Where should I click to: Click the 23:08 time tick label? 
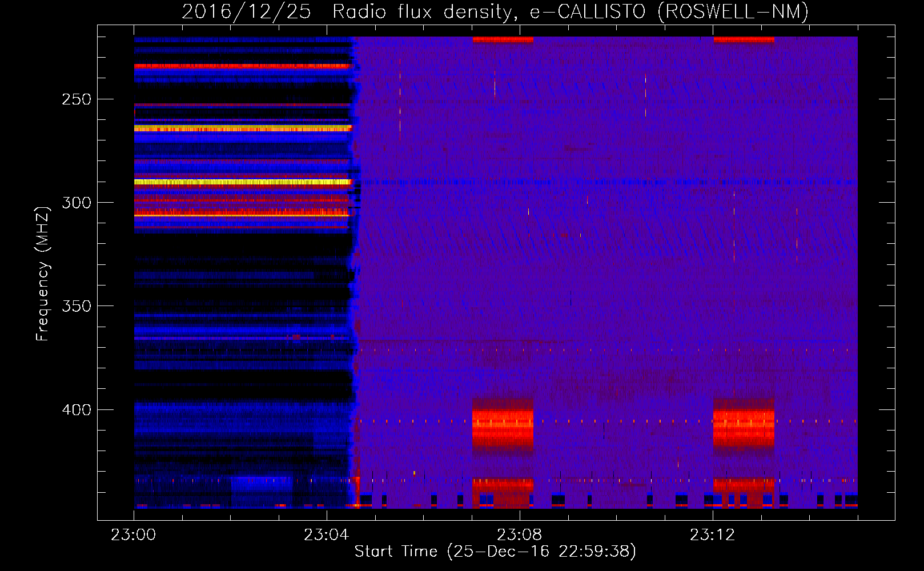tap(520, 535)
